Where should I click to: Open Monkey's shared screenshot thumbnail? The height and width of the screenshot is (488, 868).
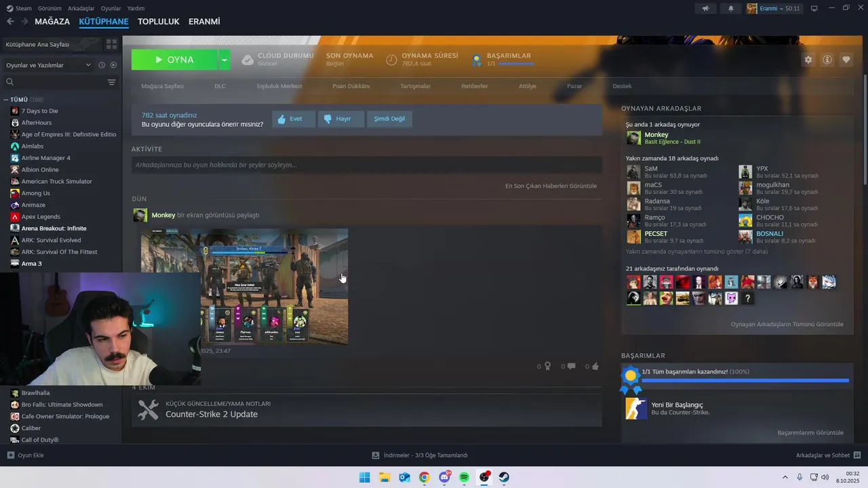(245, 286)
